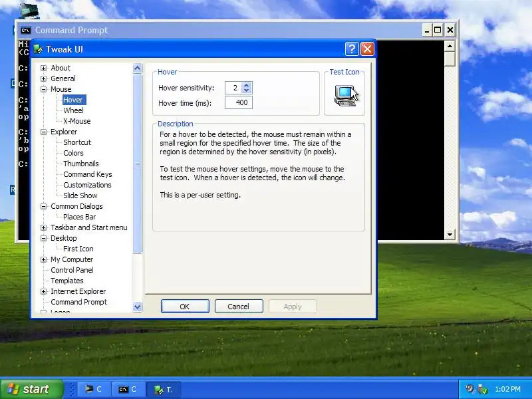Select the Control Panel tree item

(x=72, y=270)
